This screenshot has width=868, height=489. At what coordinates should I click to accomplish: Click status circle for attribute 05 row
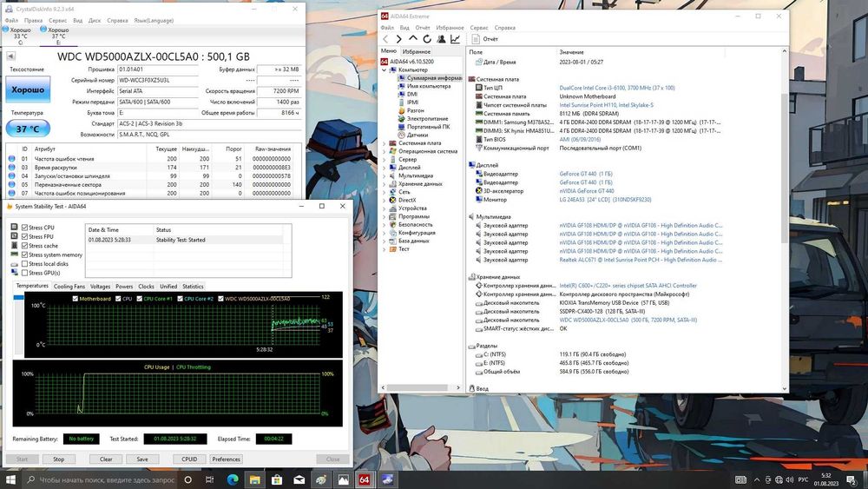coord(11,184)
